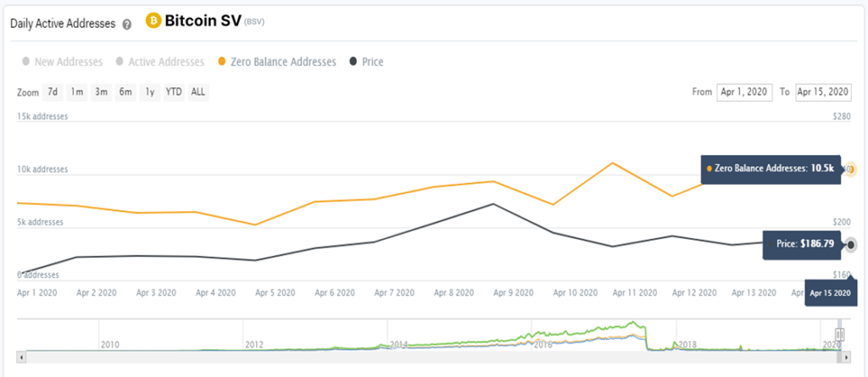The height and width of the screenshot is (377, 868).
Task: Click the Bitcoin SV orange logo icon
Action: (x=153, y=21)
